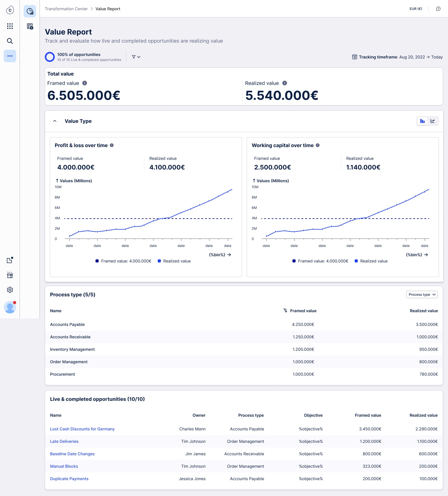Open the Manual Blocks opportunity
This screenshot has width=448, height=496.
[64, 466]
